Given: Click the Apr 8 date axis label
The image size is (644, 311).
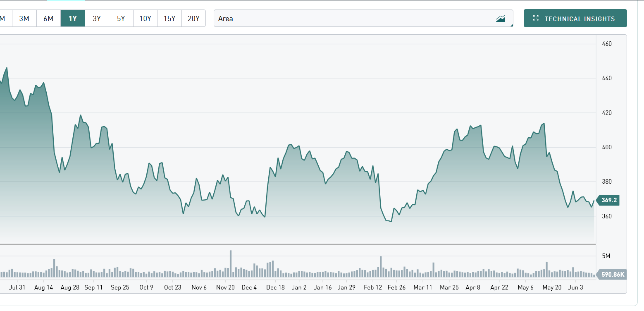Looking at the screenshot, I should pos(473,287).
